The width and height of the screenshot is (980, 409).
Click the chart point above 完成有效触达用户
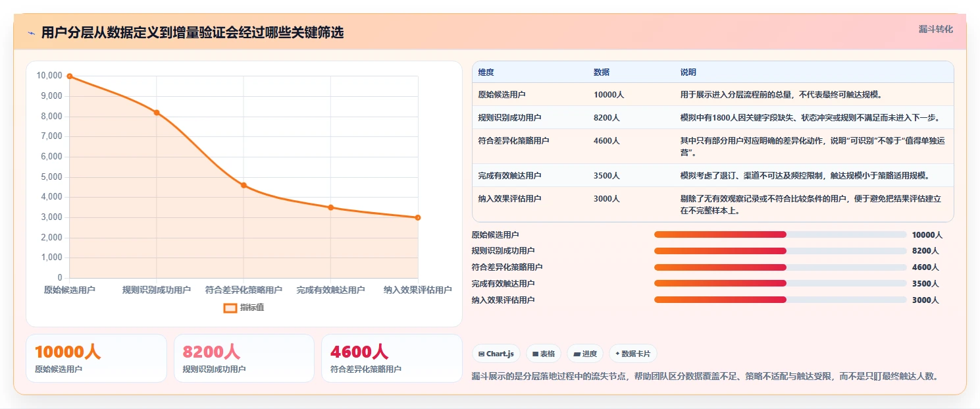coord(331,207)
